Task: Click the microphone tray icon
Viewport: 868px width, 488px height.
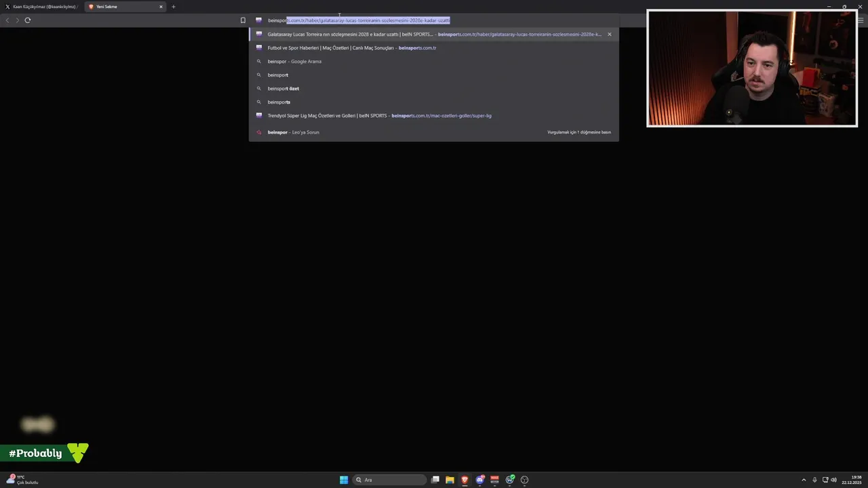Action: (x=814, y=480)
